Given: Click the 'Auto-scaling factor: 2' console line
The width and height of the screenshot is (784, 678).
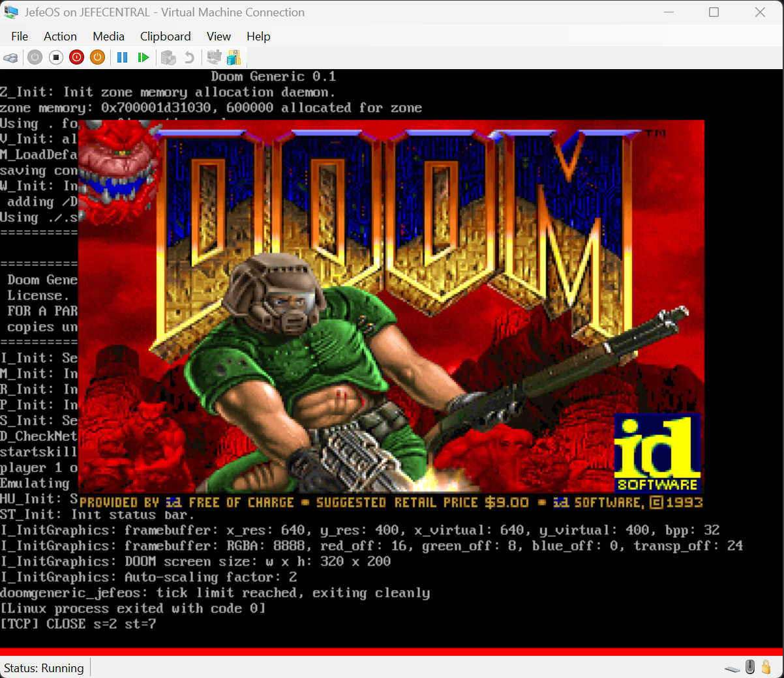Looking at the screenshot, I should (149, 577).
